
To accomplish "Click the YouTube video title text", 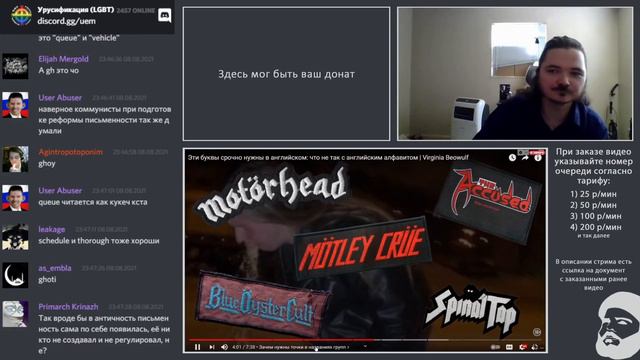I will coord(328,158).
